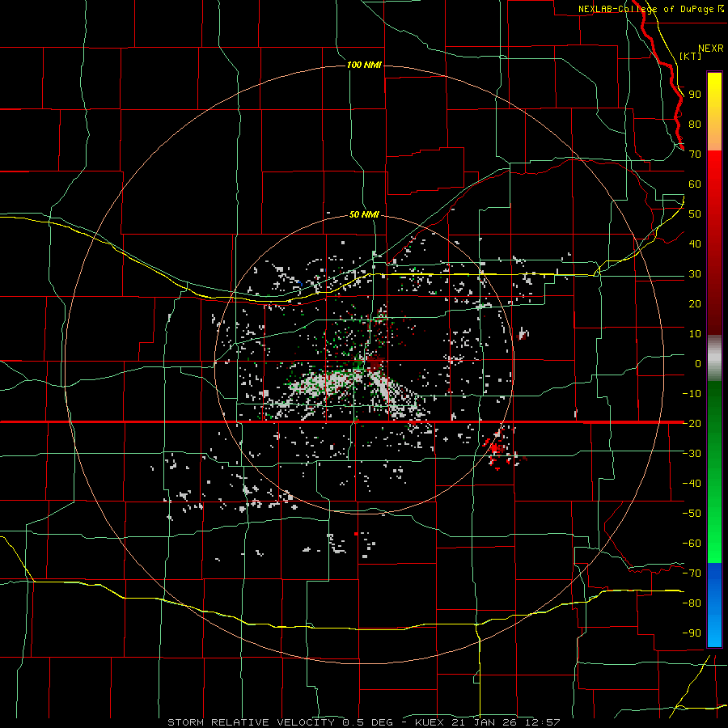Viewport: 728px width, 728px height.
Task: Click the "21 JAN 26" date in the caption
Action: coord(485,722)
